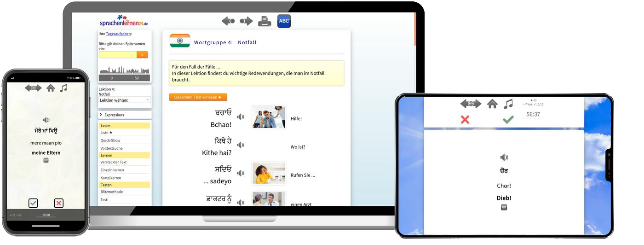Click the music note icon on tablet
Viewport: 644px width, 245px height.
[x=508, y=104]
